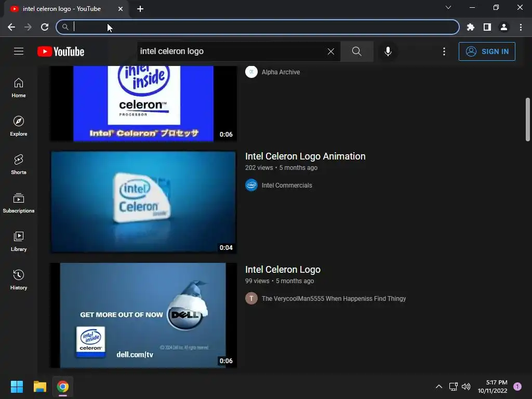Open the notification badge showing 1

[517, 386]
